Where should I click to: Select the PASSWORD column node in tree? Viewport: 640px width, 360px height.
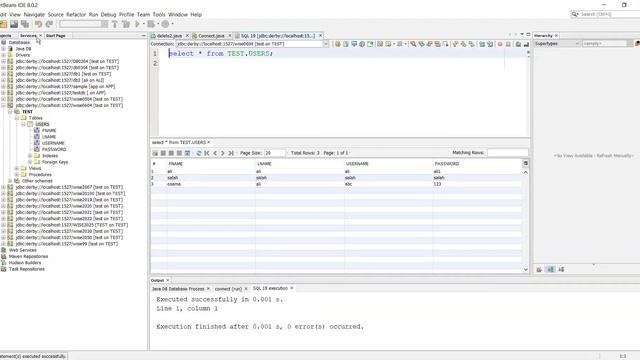coord(54,149)
